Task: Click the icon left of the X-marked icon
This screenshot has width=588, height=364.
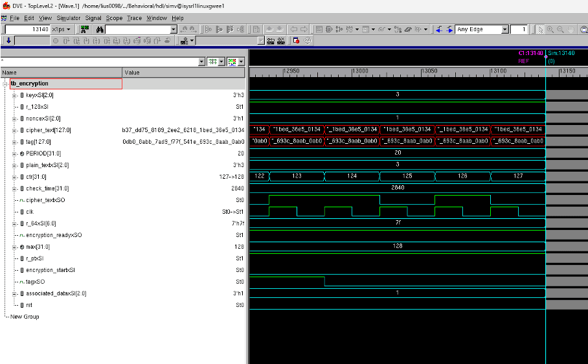Action: pyautogui.click(x=271, y=41)
